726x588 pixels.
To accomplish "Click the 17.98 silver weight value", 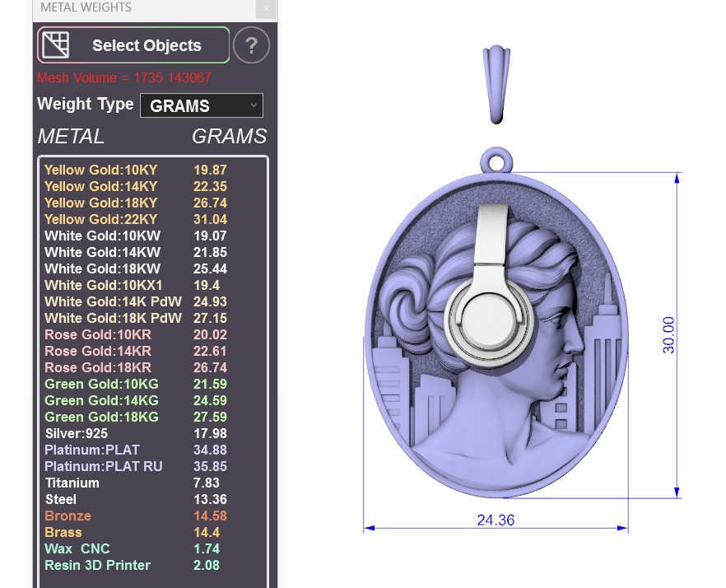I will click(x=210, y=433).
